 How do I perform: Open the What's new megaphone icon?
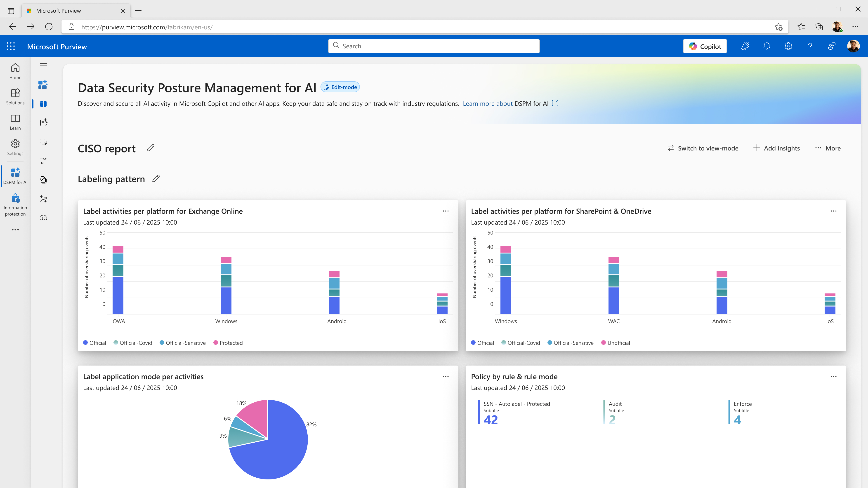pos(745,46)
